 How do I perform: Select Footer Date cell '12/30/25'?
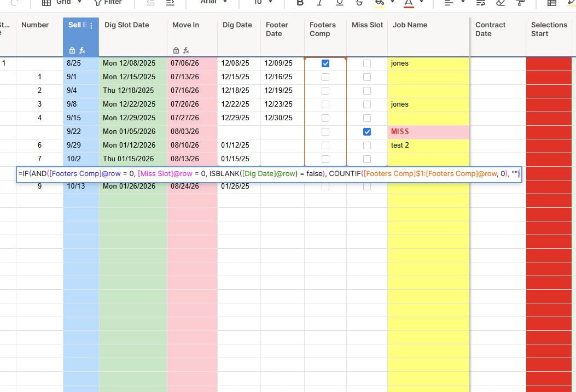click(x=282, y=118)
